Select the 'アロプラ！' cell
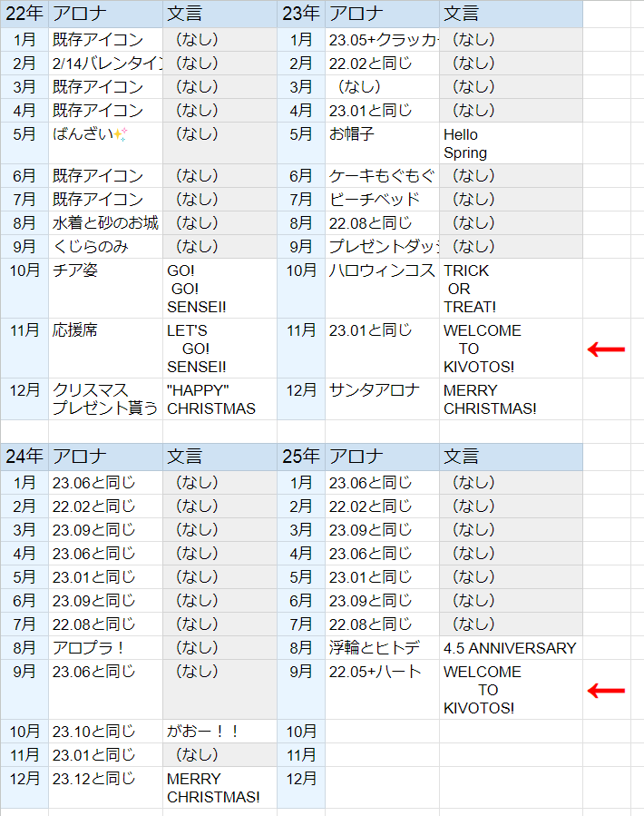Viewport: 644px width, 816px height. click(x=105, y=648)
